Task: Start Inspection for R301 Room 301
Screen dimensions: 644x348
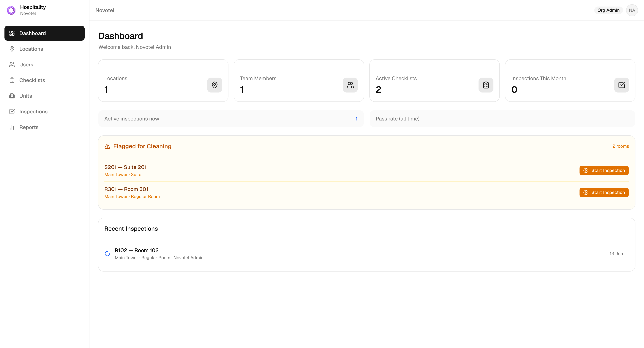Action: click(x=604, y=192)
